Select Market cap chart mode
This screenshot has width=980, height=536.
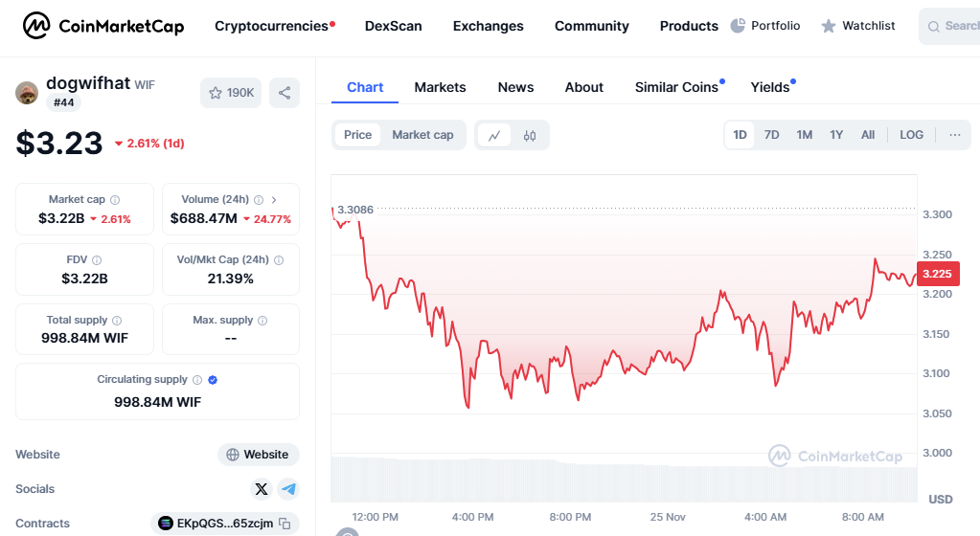pyautogui.click(x=422, y=135)
